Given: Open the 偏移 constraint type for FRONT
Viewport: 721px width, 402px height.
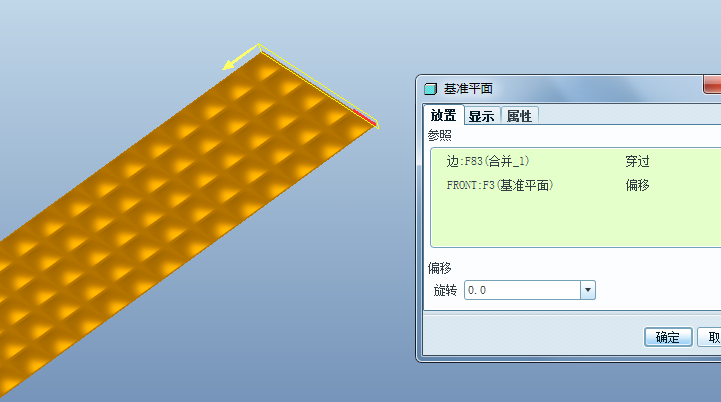Looking at the screenshot, I should (637, 185).
